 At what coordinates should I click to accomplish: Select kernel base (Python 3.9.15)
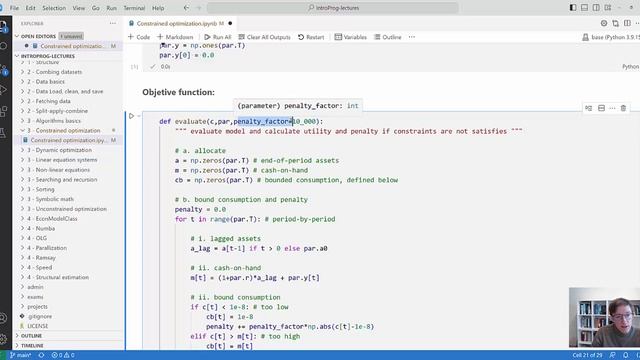coord(611,37)
